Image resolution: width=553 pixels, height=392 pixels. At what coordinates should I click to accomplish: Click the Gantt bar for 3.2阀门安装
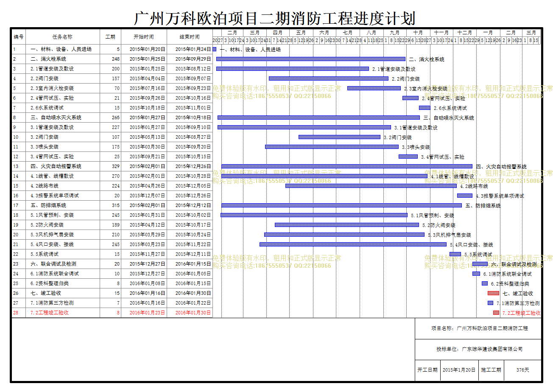pos(339,137)
